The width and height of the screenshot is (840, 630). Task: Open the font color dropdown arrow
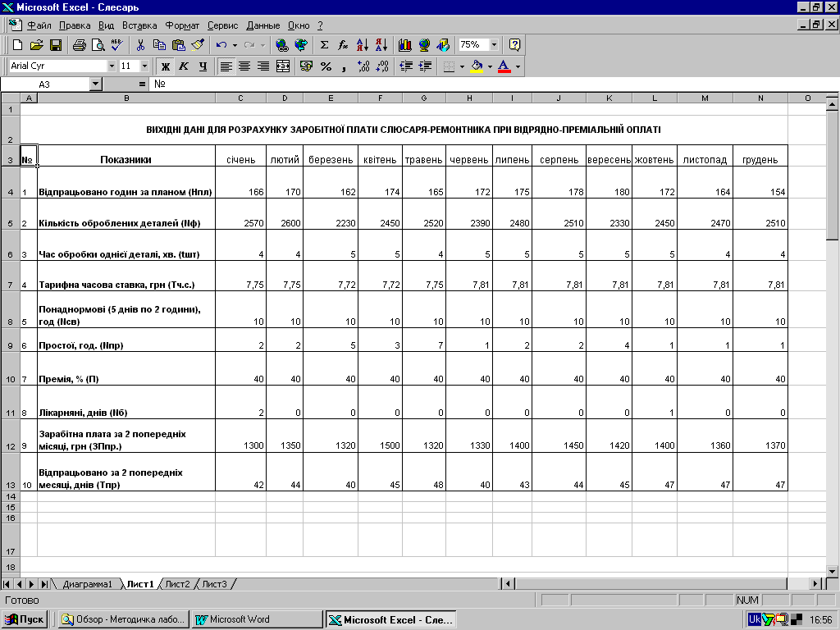click(518, 66)
